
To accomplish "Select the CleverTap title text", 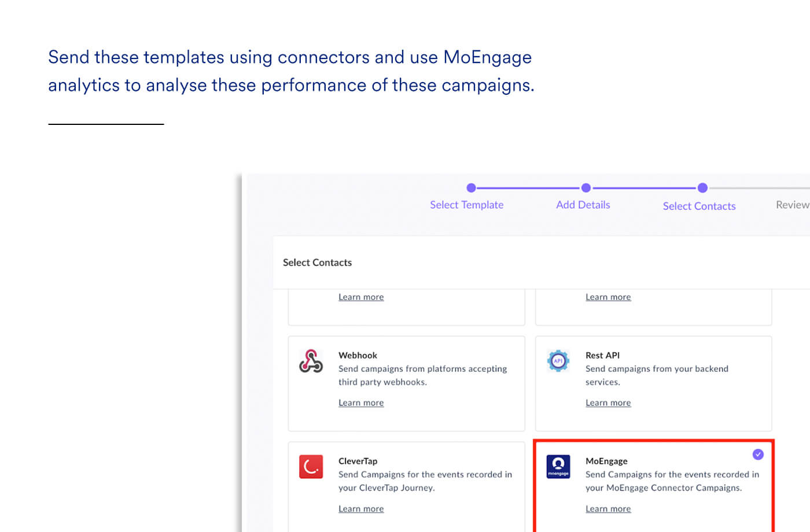I will click(x=358, y=461).
